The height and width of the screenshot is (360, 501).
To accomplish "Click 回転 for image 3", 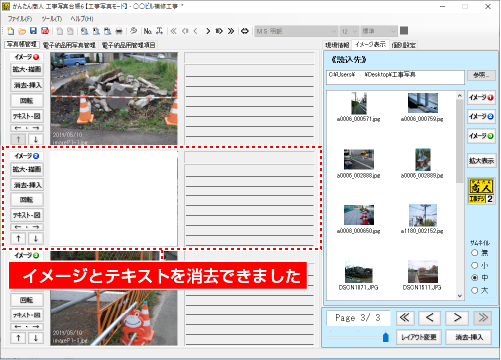I will point(27,300).
